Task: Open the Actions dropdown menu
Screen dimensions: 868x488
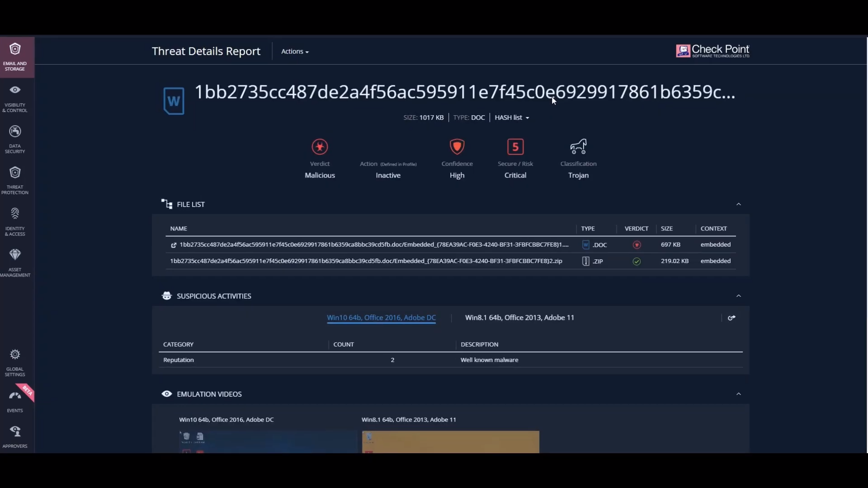Action: pos(295,52)
